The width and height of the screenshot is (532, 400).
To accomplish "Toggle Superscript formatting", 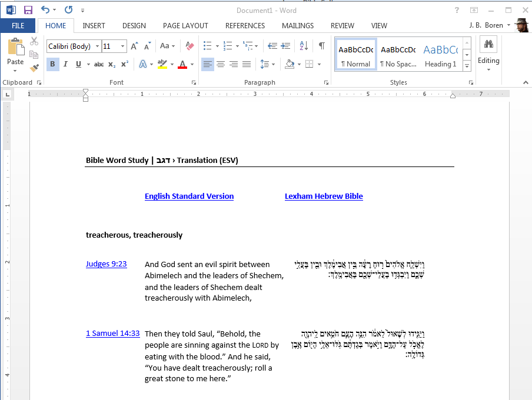I will [x=125, y=64].
